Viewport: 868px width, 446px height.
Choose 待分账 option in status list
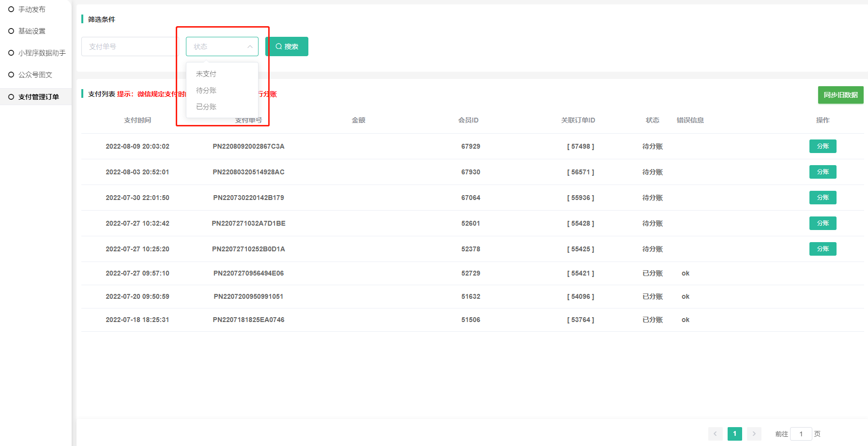coord(206,91)
